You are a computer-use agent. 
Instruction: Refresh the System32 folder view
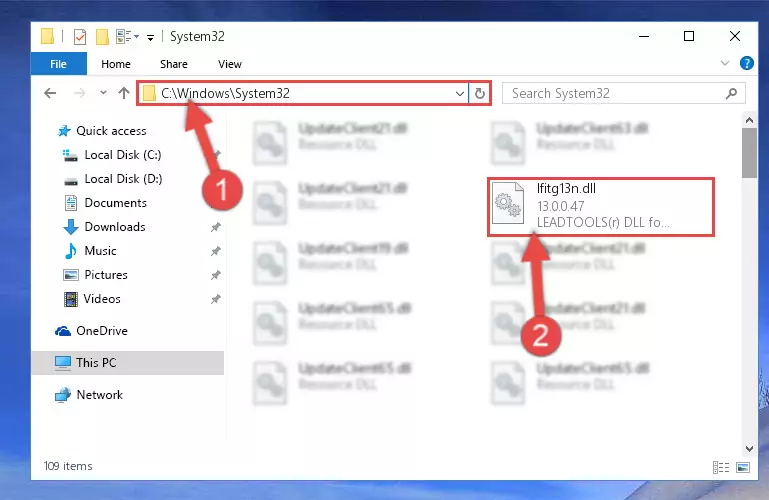click(x=480, y=93)
